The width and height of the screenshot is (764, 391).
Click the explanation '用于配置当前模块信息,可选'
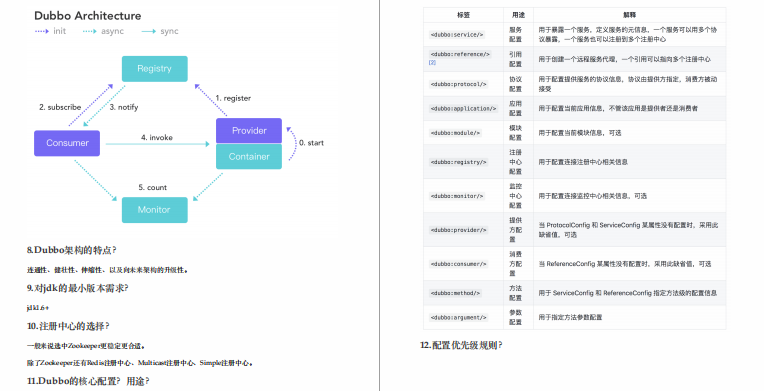pos(580,133)
